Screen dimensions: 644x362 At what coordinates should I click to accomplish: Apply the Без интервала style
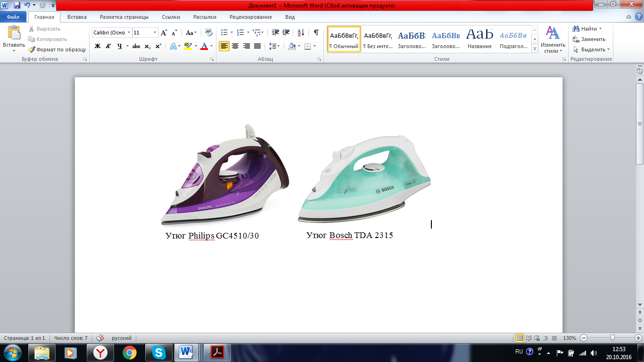[378, 39]
